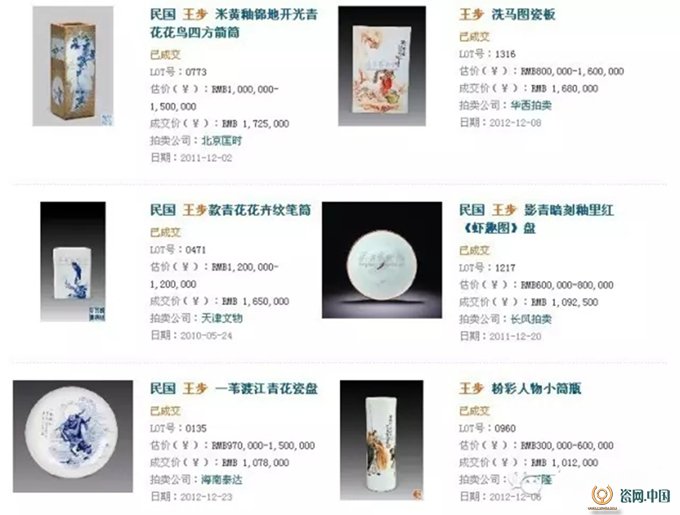Screen dimensions: 680x515
Task: Open title 米黄釉锦地开光青花花鸟四方筒筒
Action: coord(234,23)
